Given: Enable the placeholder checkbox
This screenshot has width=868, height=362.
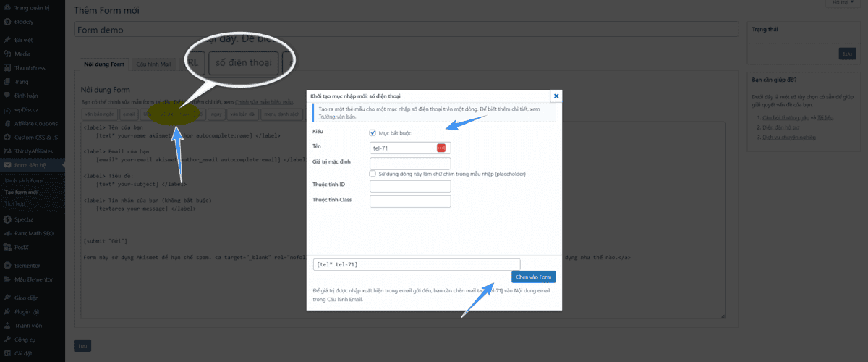Looking at the screenshot, I should pos(373,174).
